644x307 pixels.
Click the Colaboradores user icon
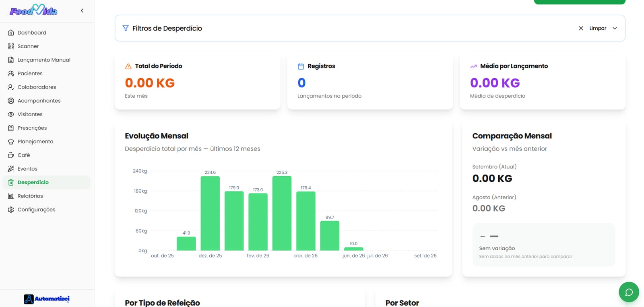[11, 87]
